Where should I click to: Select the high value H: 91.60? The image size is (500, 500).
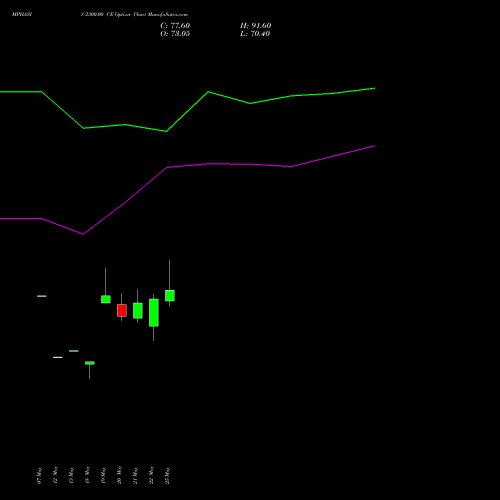tap(256, 26)
